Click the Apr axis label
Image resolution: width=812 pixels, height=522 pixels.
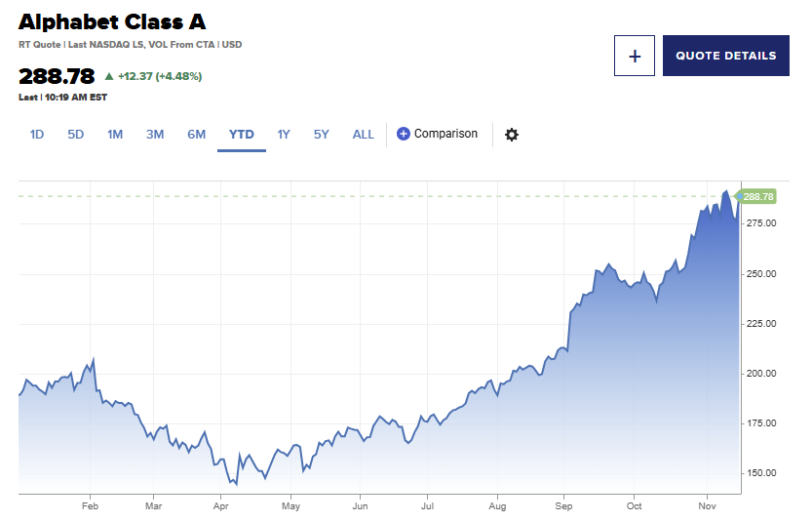click(x=220, y=506)
